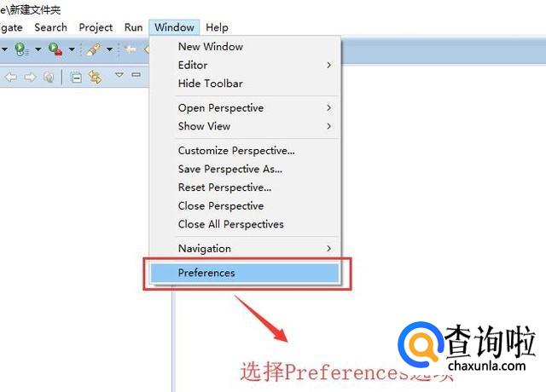The height and width of the screenshot is (392, 546).
Task: Expand the Editor submenu
Action: [x=329, y=65]
